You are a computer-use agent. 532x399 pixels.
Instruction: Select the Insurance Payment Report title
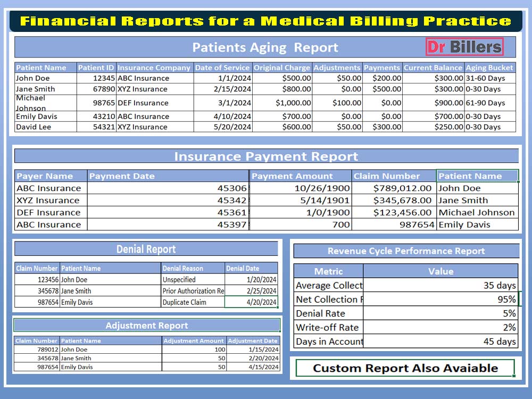[x=267, y=156]
